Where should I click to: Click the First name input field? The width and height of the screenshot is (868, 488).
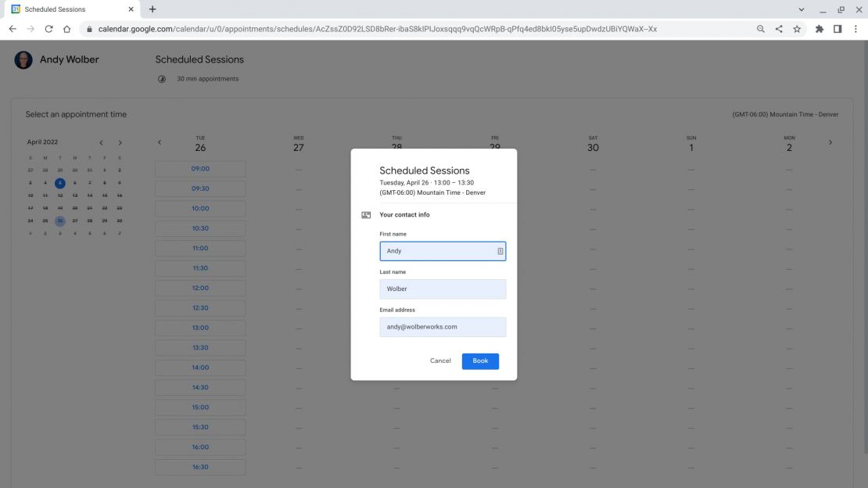pos(443,250)
